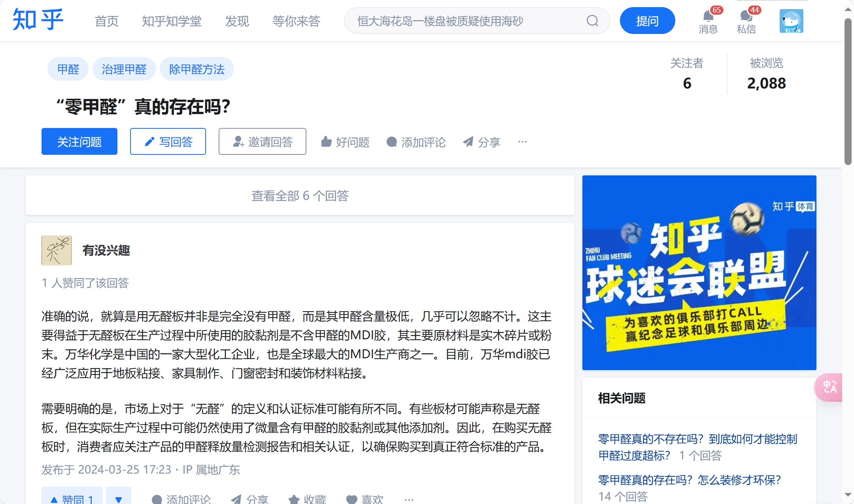Open the answer's more options ellipsis
The image size is (854, 504).
pos(409,499)
